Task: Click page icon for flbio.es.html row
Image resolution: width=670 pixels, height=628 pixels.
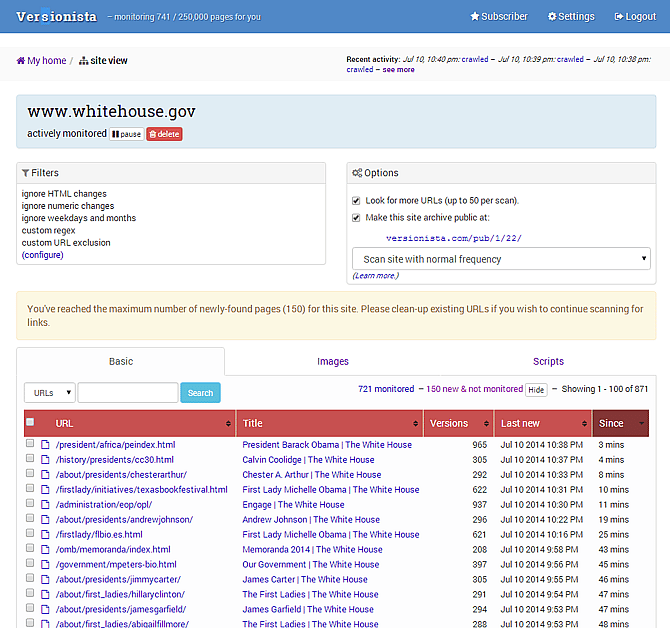Action: [x=45, y=534]
